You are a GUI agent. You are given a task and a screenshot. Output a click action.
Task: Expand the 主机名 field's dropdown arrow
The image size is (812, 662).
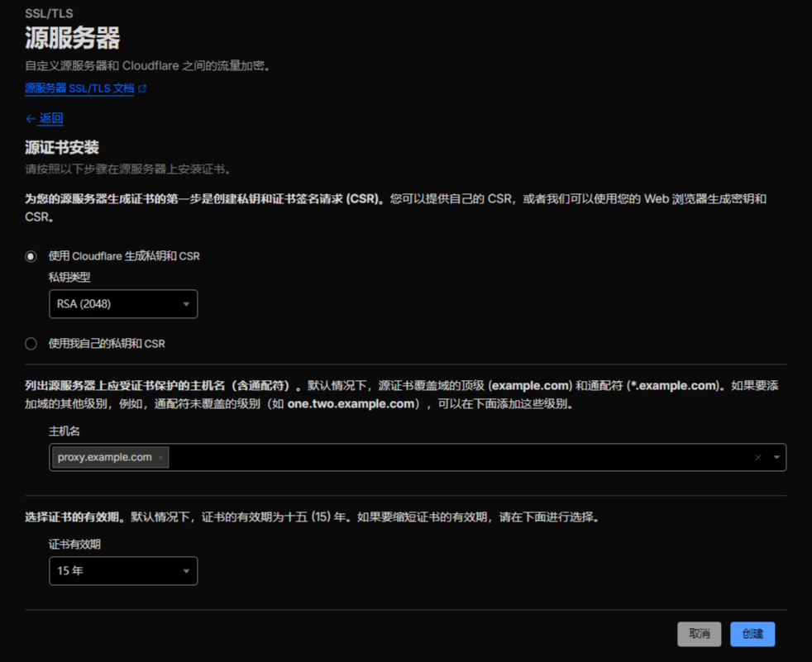776,458
